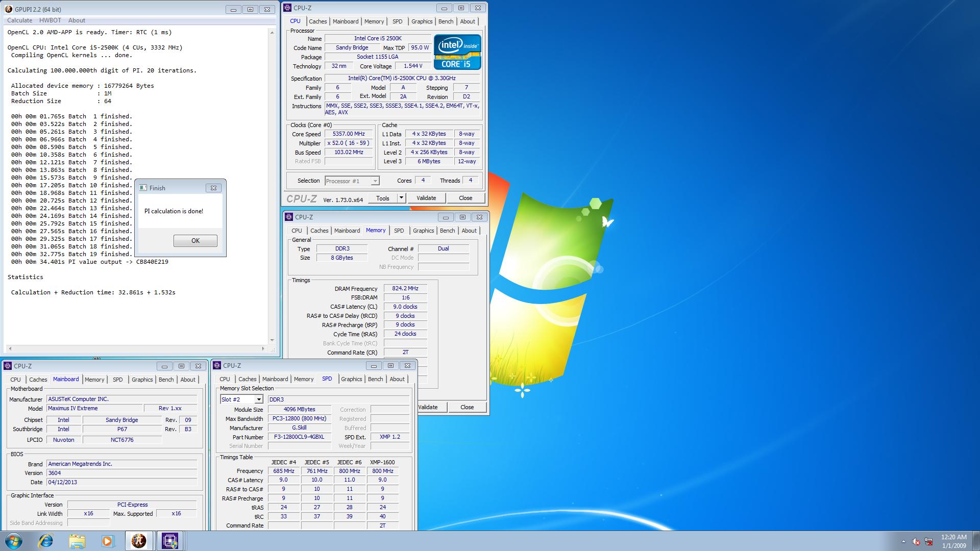The width and height of the screenshot is (980, 551).
Task: Minimize the GPUPI window
Action: (x=233, y=9)
